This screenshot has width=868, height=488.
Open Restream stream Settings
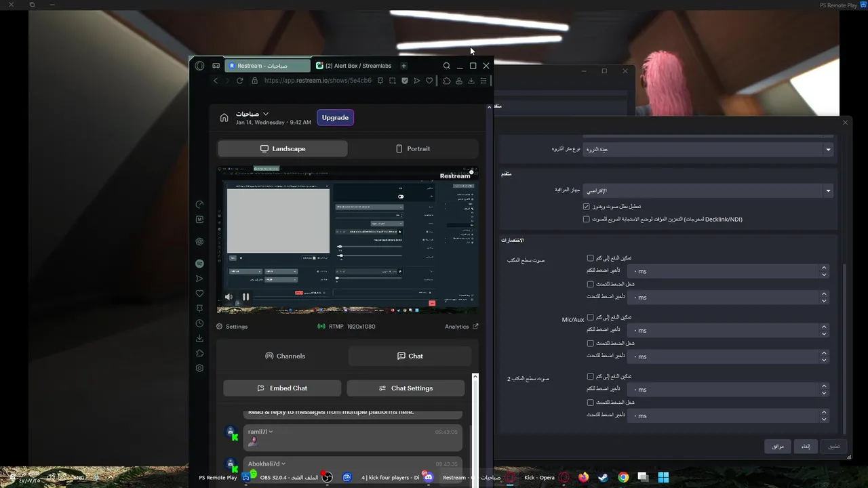coord(232,327)
